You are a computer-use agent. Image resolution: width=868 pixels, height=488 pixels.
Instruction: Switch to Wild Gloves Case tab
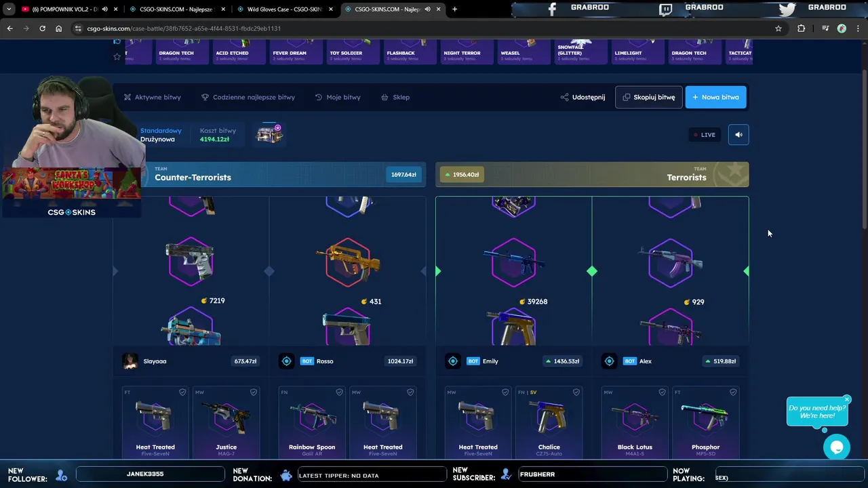(285, 9)
